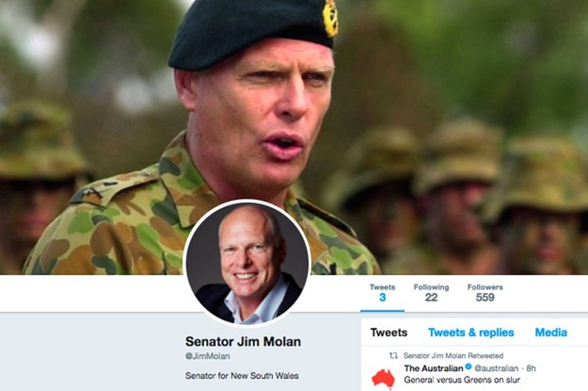Click 'Senator Jim Molan Retweeted' label

point(453,355)
